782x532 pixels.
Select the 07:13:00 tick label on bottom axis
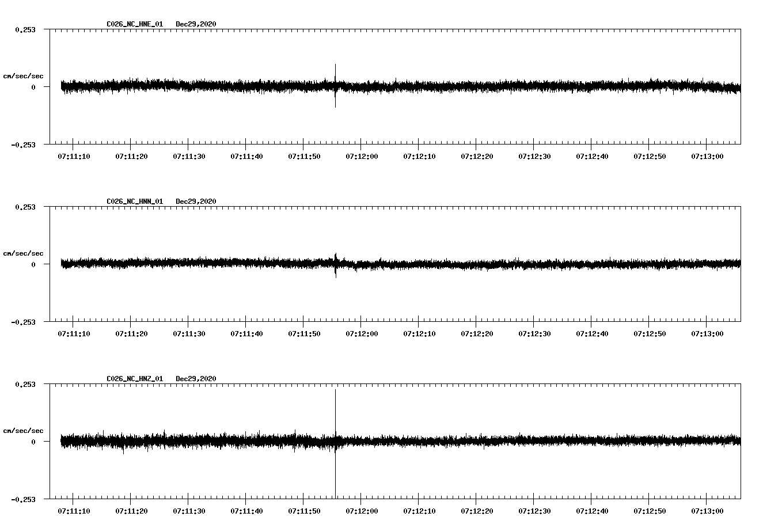707,510
